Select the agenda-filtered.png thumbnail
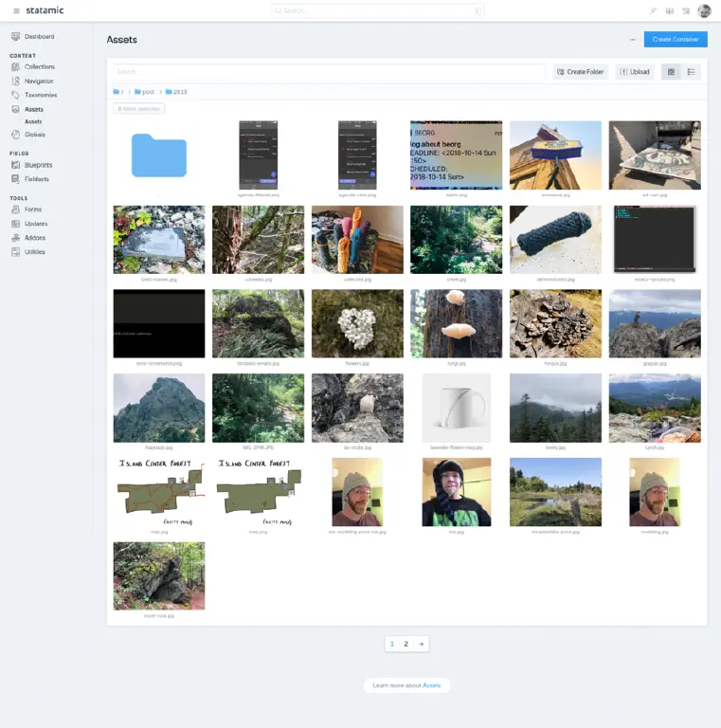Image resolution: width=721 pixels, height=728 pixels. pyautogui.click(x=259, y=155)
